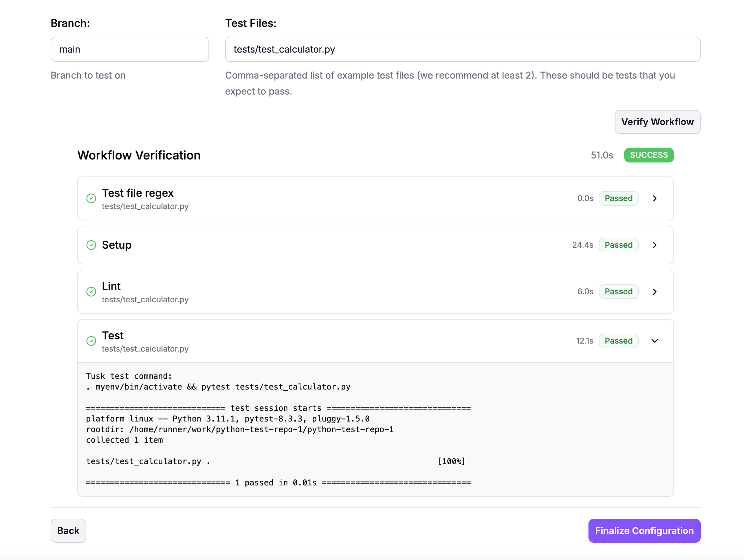Viewport: 744px width, 560px height.
Task: Click the 0.0s Test file regex duration
Action: pos(585,198)
